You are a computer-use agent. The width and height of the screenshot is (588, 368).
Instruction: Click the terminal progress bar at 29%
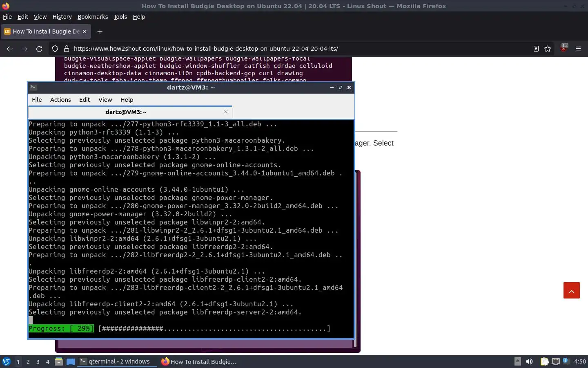tap(214, 329)
